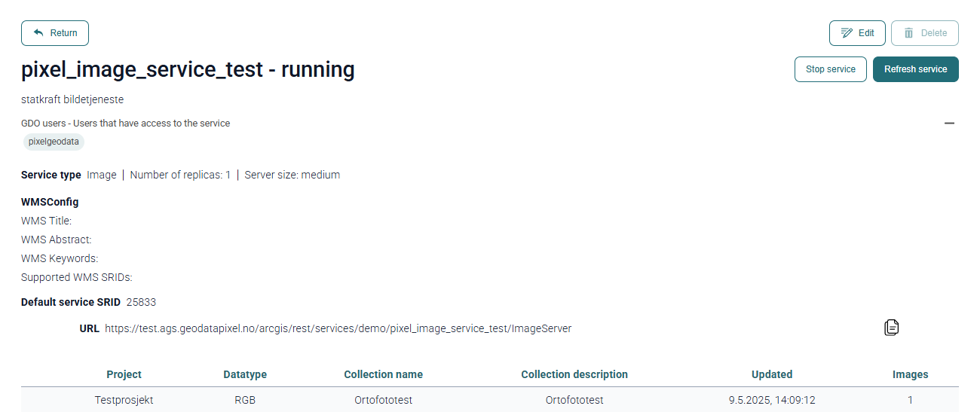
Task: Click the back arrow icon in Return
Action: coord(38,33)
